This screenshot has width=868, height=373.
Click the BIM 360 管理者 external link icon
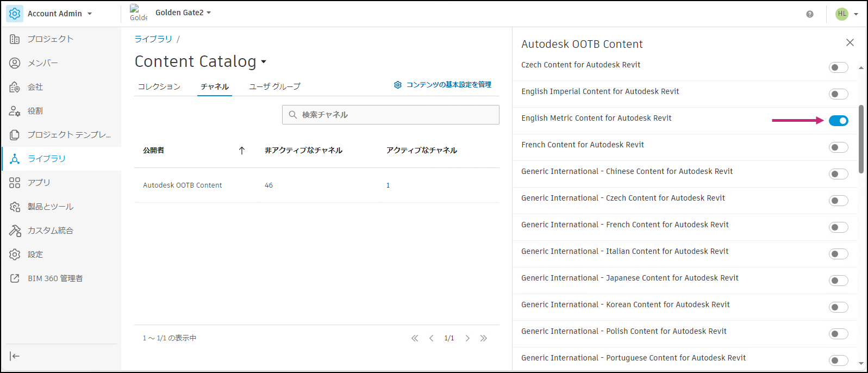coord(15,278)
